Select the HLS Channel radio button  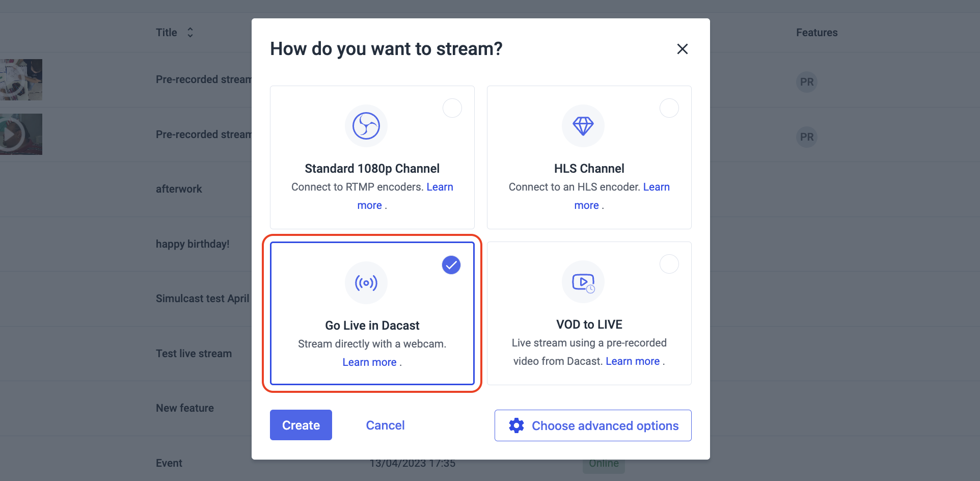pos(669,108)
